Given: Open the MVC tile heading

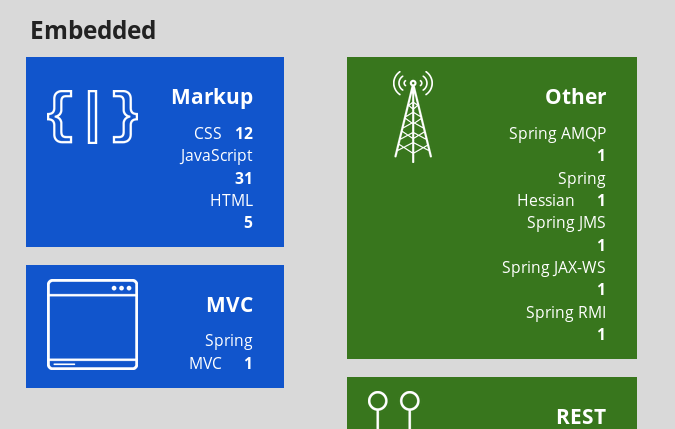Looking at the screenshot, I should click(x=229, y=304).
